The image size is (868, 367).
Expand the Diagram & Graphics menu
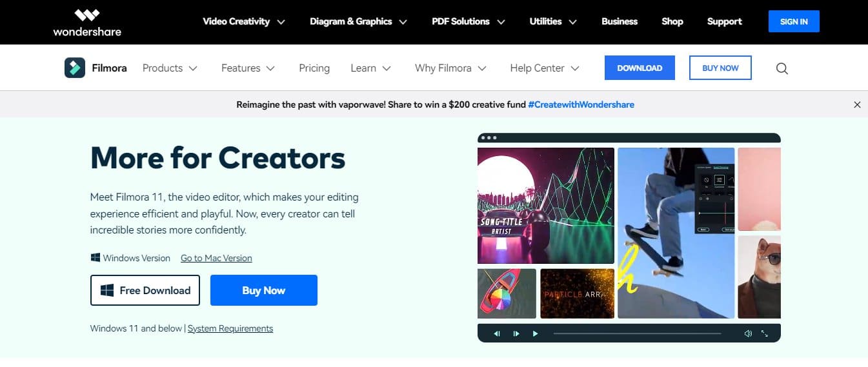coord(358,21)
